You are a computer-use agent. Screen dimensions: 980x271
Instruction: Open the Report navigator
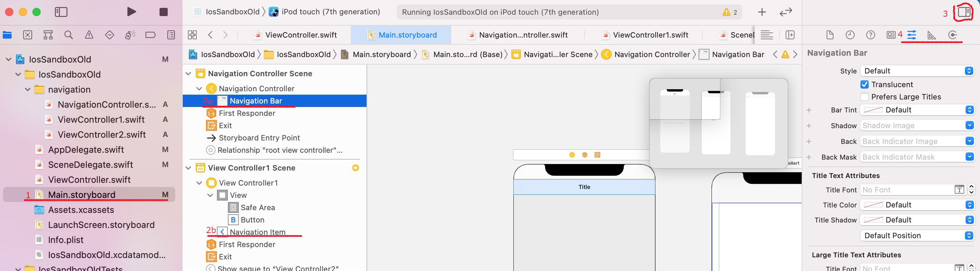tap(171, 35)
